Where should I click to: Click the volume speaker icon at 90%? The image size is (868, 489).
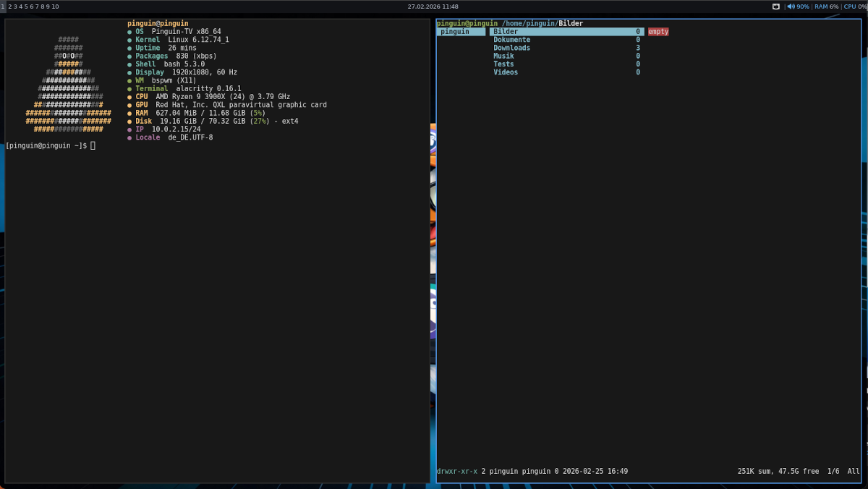(x=790, y=7)
